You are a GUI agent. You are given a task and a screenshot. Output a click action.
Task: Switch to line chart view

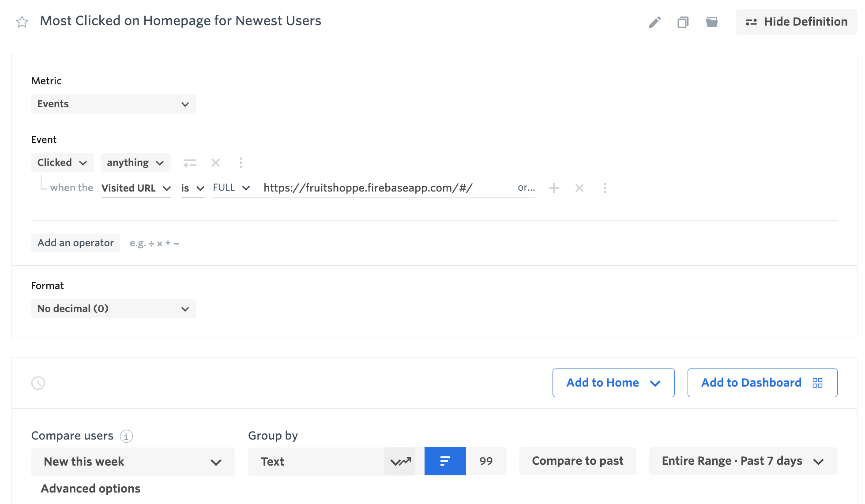400,462
